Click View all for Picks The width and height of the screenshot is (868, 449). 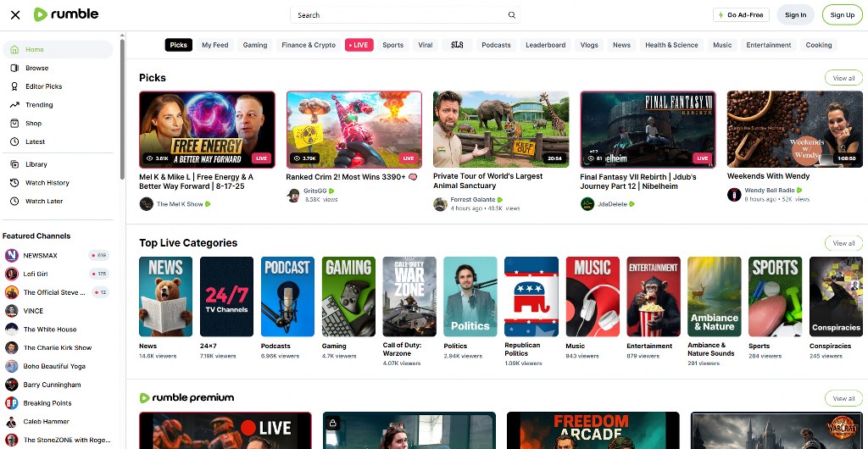tap(843, 78)
